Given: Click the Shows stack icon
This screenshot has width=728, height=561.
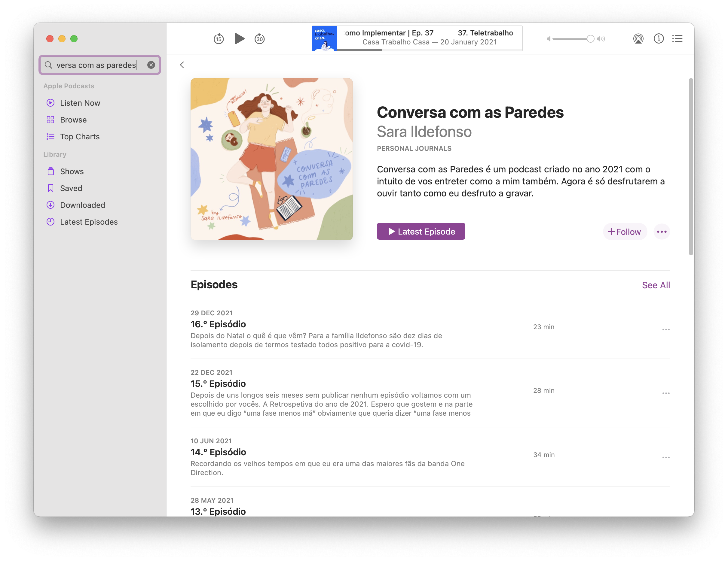Looking at the screenshot, I should coord(50,171).
